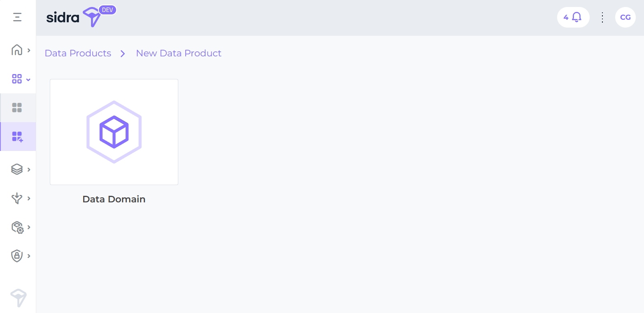Click the New Data Product breadcrumb

tap(179, 53)
